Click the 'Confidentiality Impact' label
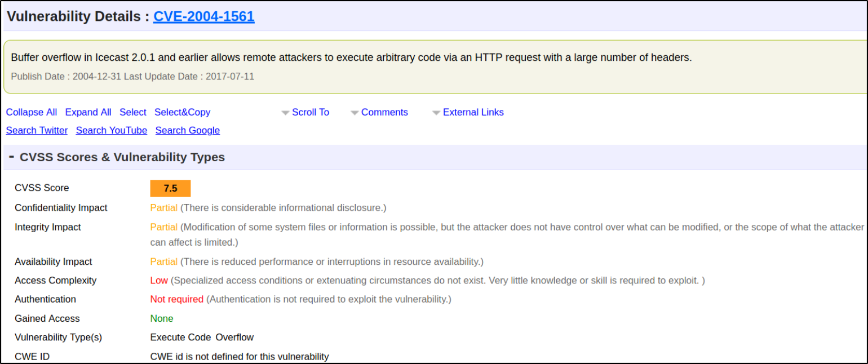Screen dimensions: 868x364 pos(61,207)
